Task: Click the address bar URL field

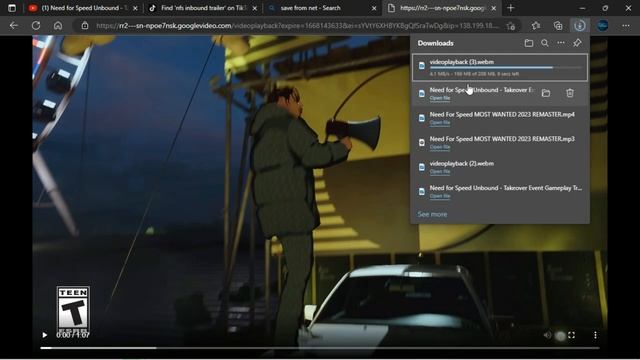Action: pyautogui.click(x=297, y=26)
